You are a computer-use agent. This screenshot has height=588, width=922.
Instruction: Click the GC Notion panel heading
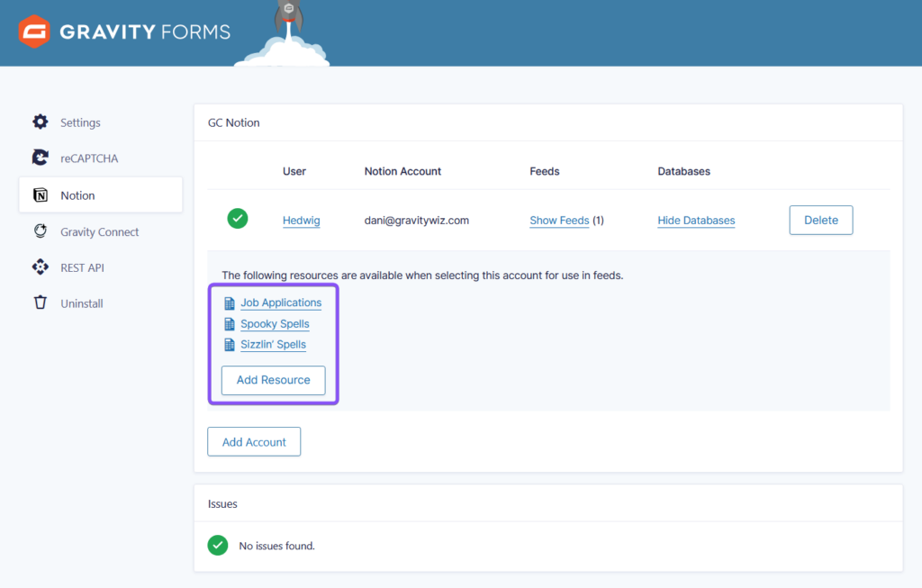click(x=233, y=122)
